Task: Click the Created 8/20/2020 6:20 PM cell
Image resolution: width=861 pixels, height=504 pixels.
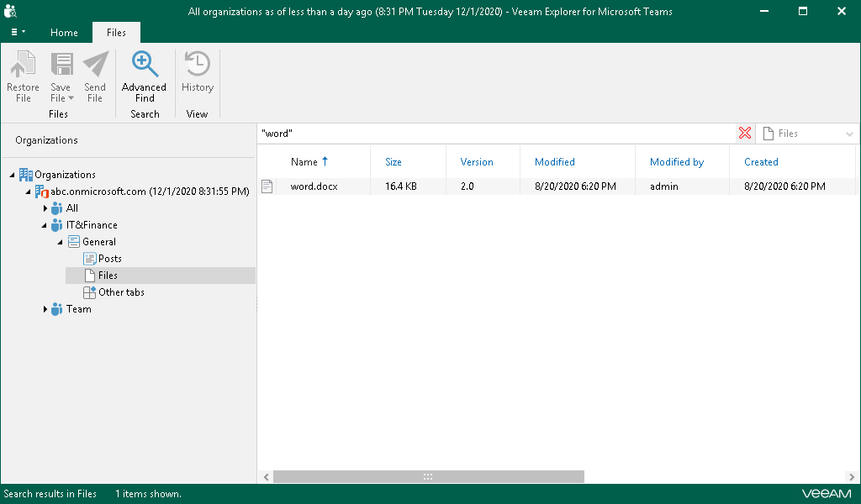Action: click(x=784, y=186)
